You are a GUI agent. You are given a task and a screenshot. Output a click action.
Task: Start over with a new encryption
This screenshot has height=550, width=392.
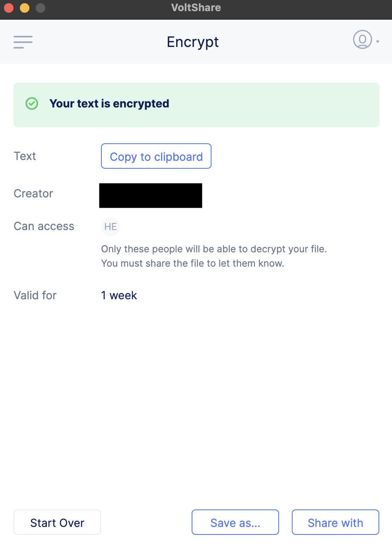pos(57,522)
